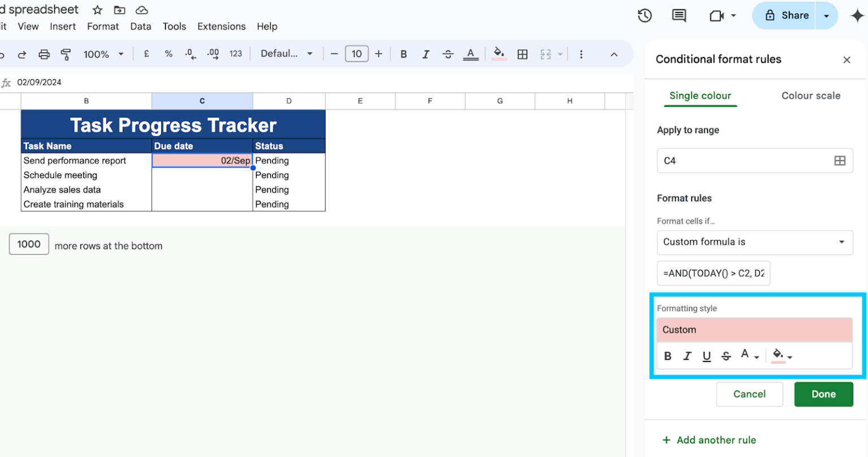The height and width of the screenshot is (457, 868).
Task: Apply percent format
Action: point(168,54)
